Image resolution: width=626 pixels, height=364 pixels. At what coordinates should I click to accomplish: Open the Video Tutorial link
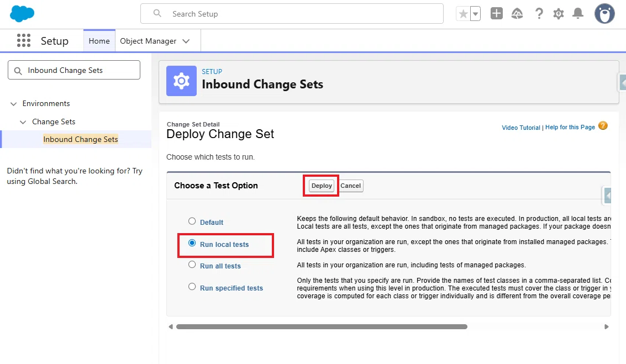tap(520, 128)
